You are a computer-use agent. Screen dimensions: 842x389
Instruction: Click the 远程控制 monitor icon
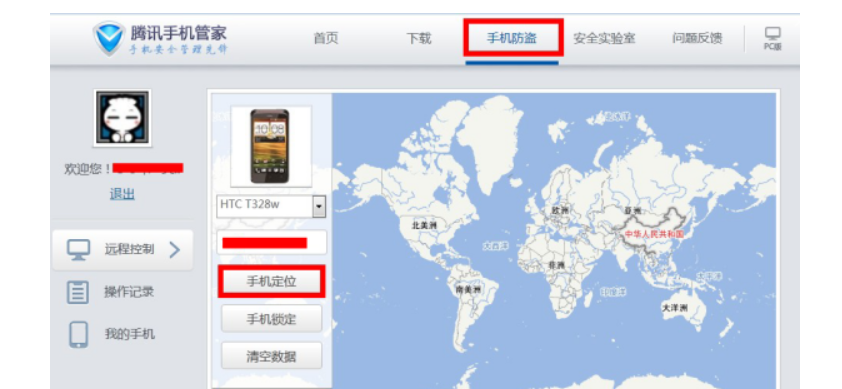[78, 250]
